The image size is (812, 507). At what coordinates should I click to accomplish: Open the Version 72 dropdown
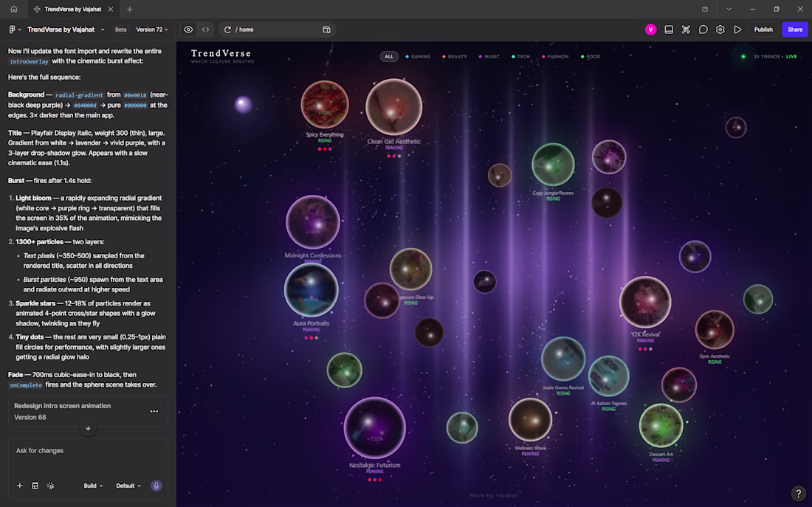pyautogui.click(x=152, y=30)
